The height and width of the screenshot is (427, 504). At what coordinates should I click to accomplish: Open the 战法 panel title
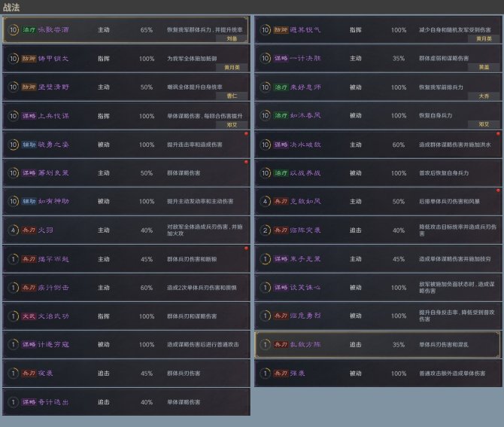[12, 7]
